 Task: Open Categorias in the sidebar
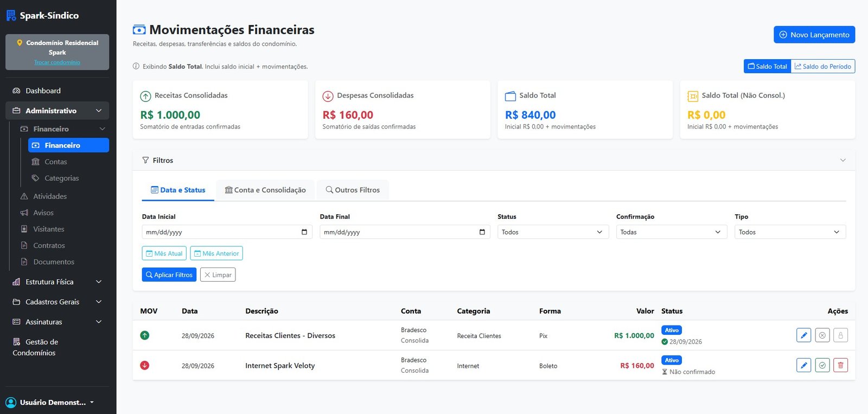click(x=68, y=178)
